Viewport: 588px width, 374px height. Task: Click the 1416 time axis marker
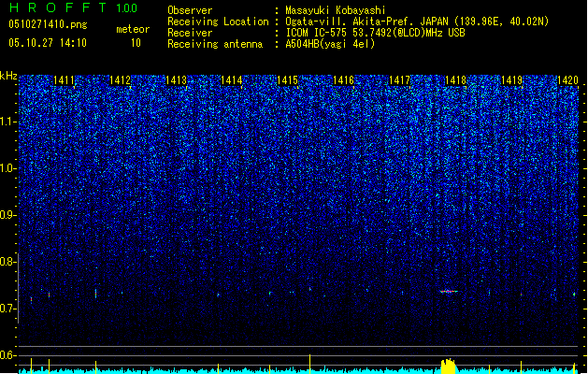coord(343,80)
